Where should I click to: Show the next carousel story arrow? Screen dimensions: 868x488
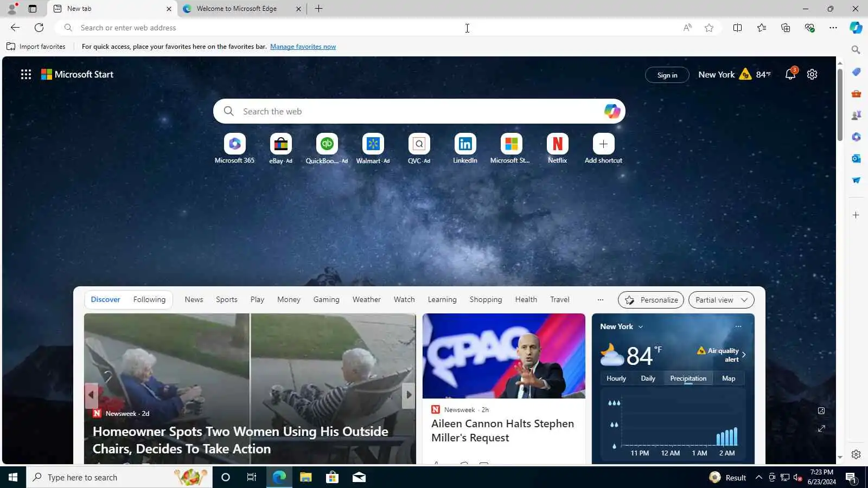coord(409,395)
